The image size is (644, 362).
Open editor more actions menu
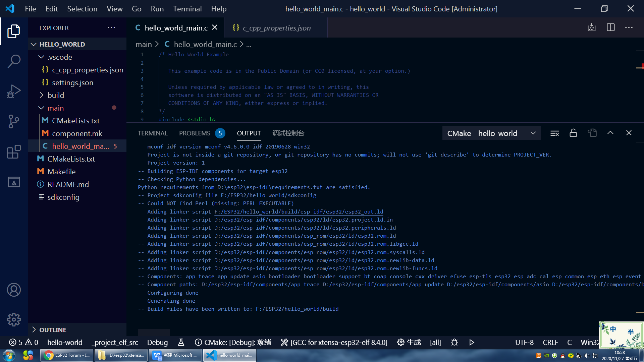[x=629, y=27]
